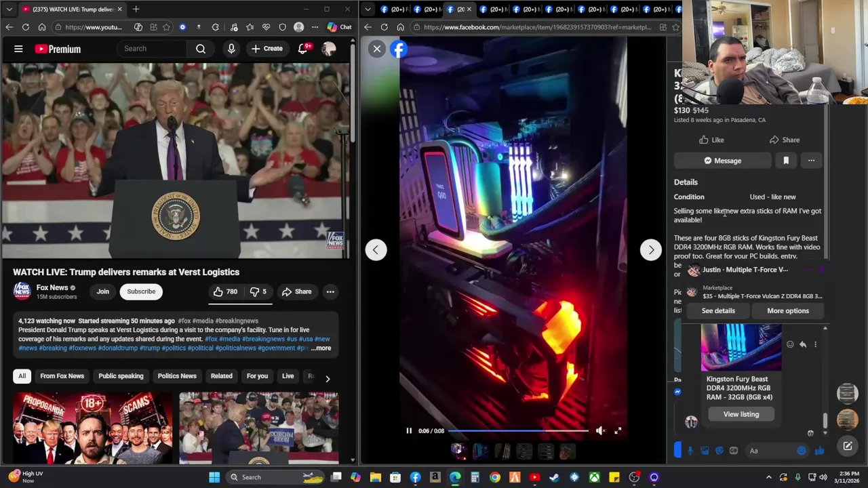Show more filter chips arrow
The image size is (868, 488).
click(x=328, y=378)
